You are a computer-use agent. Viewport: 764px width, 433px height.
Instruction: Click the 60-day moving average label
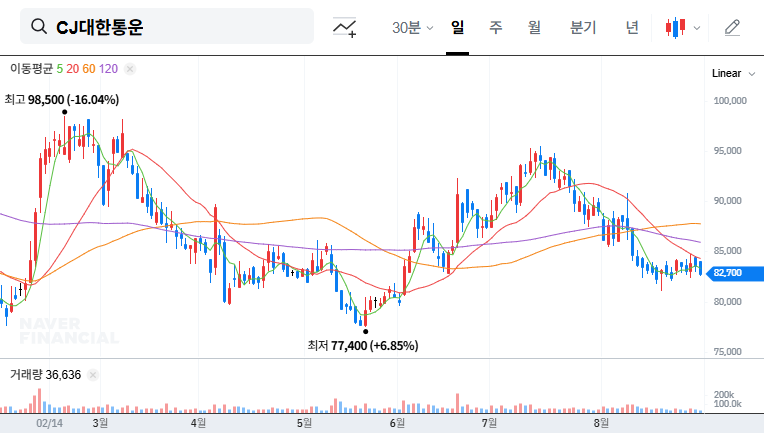pyautogui.click(x=89, y=69)
